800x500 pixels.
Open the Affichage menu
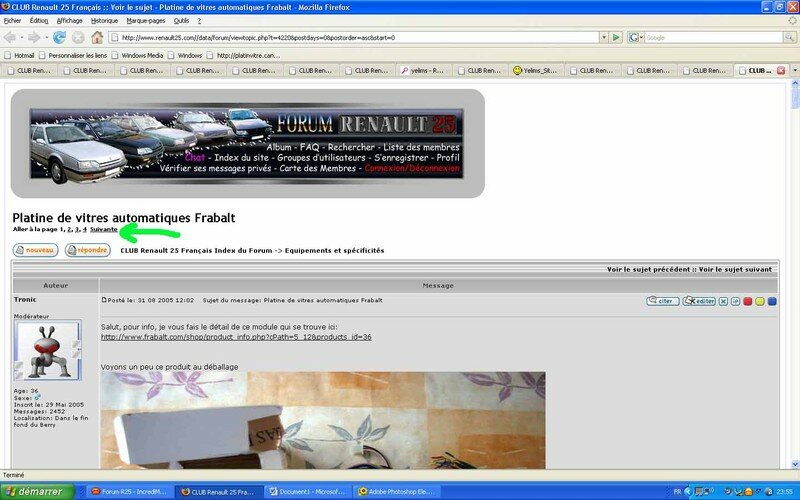point(69,21)
